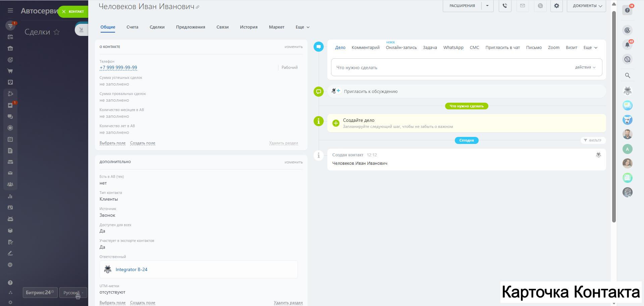Open the действия dropdown in the activity field
644x306 pixels.
coord(585,67)
